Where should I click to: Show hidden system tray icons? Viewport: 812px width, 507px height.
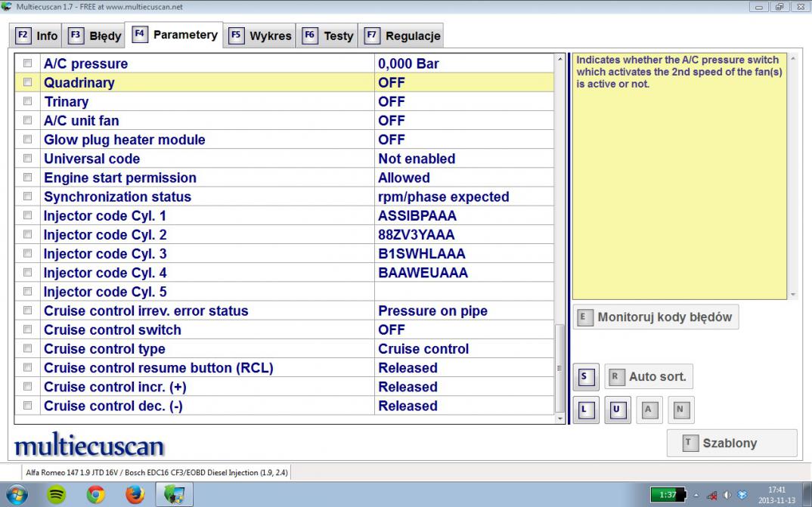(698, 494)
